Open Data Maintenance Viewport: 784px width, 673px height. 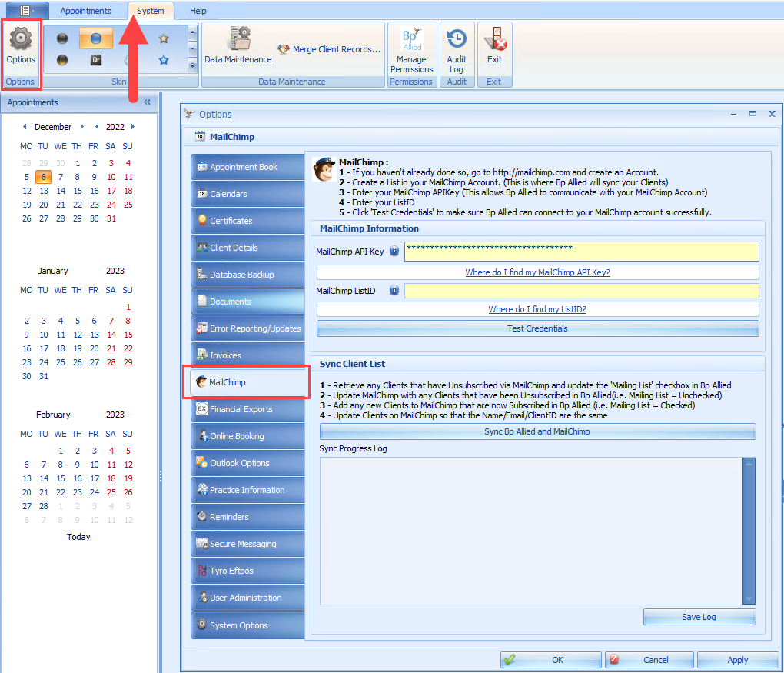pos(238,47)
